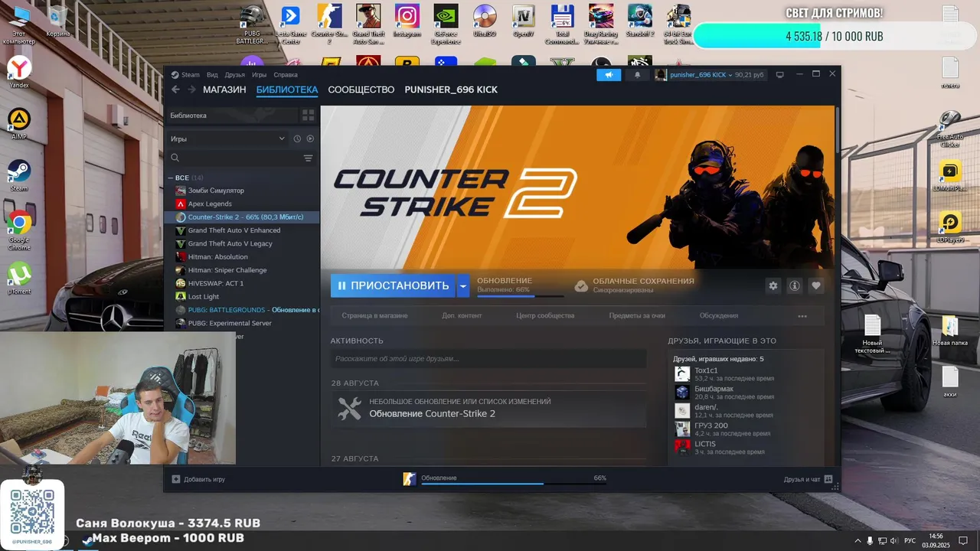Add Counter-Strike 2 to favorites heart

[815, 285]
